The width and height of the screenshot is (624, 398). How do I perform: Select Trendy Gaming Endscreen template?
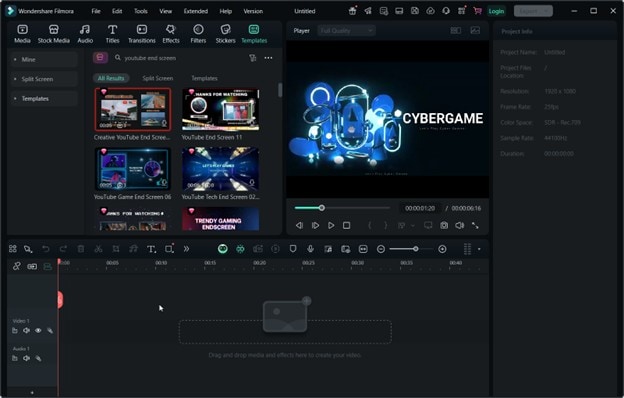220,219
